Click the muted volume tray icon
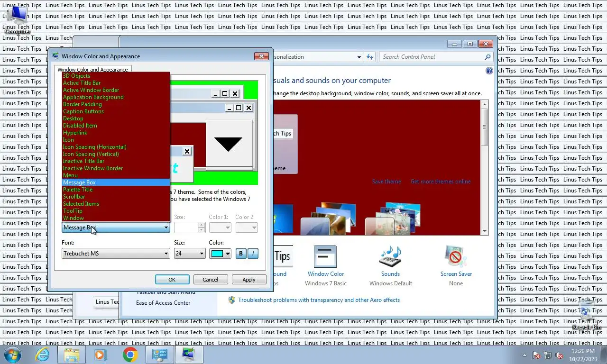The width and height of the screenshot is (607, 364). [x=559, y=355]
